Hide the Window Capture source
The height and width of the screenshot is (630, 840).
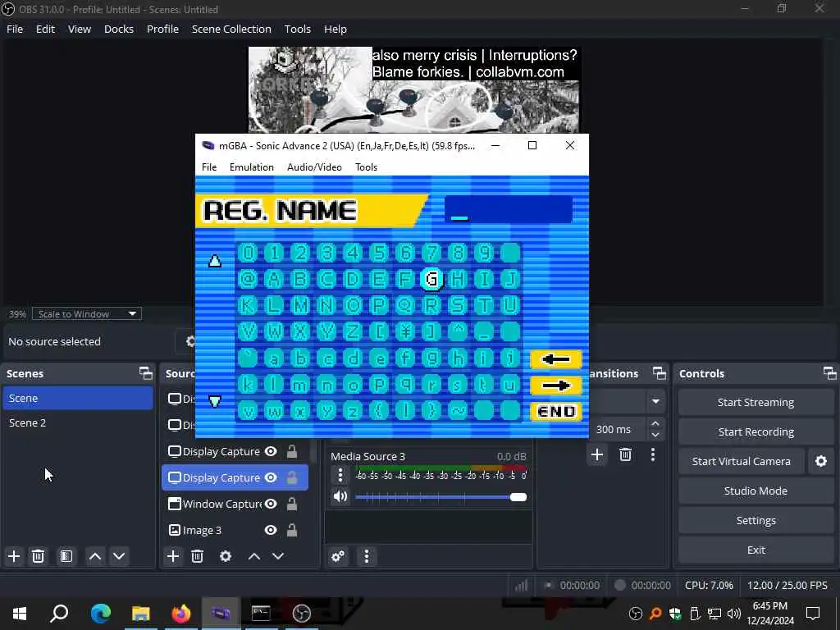(271, 504)
